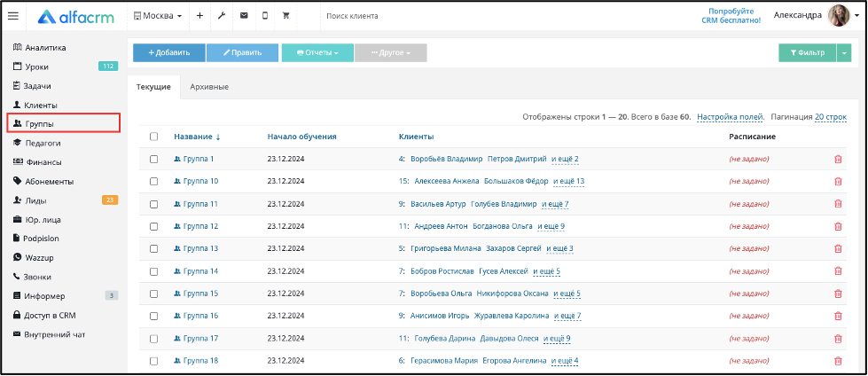Expand the Другое dropdown button
This screenshot has height=376, width=868.
coord(391,52)
